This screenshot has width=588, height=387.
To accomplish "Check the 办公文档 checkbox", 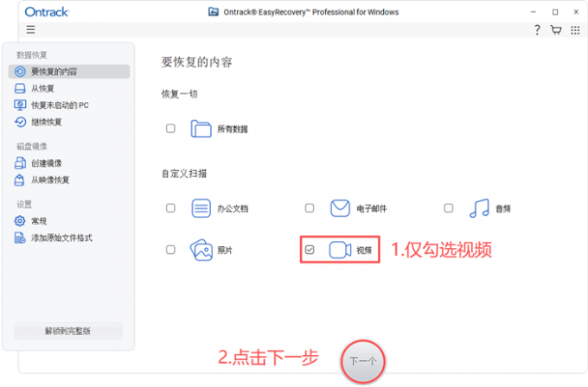I will [170, 208].
